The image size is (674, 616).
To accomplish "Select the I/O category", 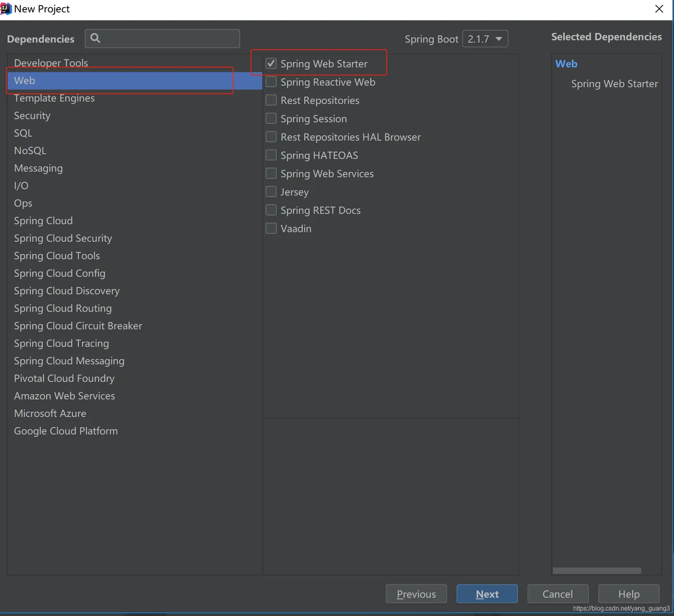I will (135, 185).
